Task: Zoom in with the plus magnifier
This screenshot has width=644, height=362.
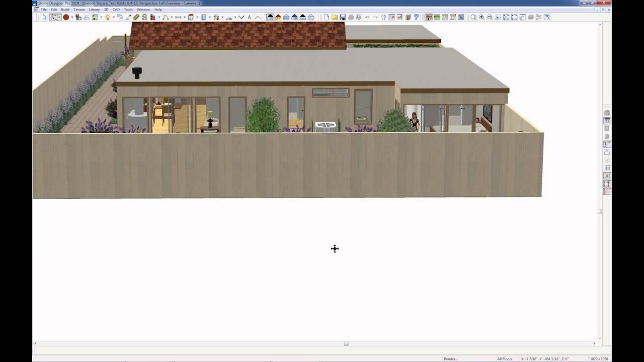Action: coord(481,17)
